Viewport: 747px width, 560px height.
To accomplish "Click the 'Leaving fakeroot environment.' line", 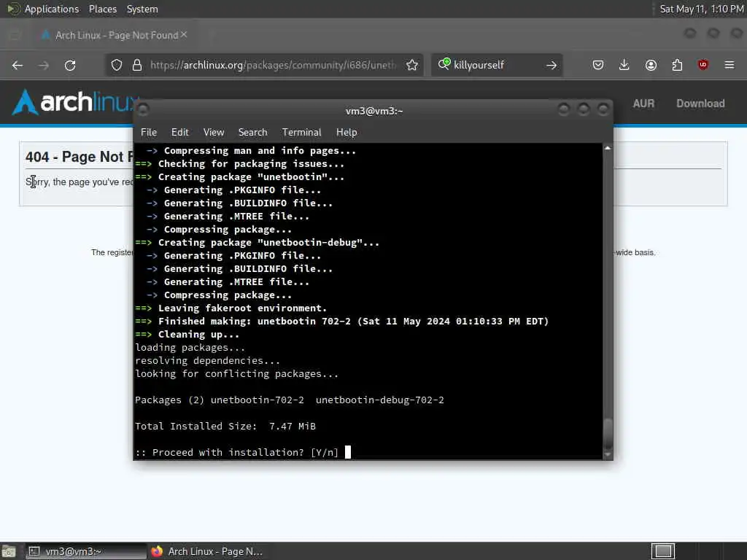I will click(x=231, y=308).
